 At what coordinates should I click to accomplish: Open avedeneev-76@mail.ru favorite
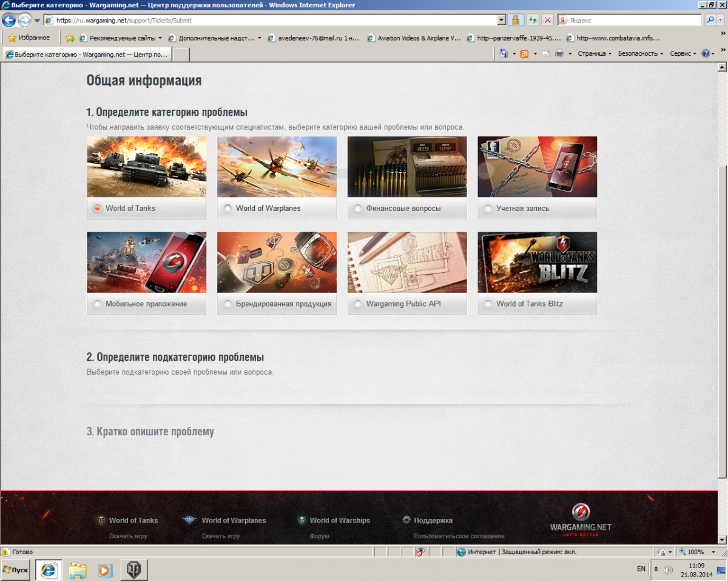314,38
